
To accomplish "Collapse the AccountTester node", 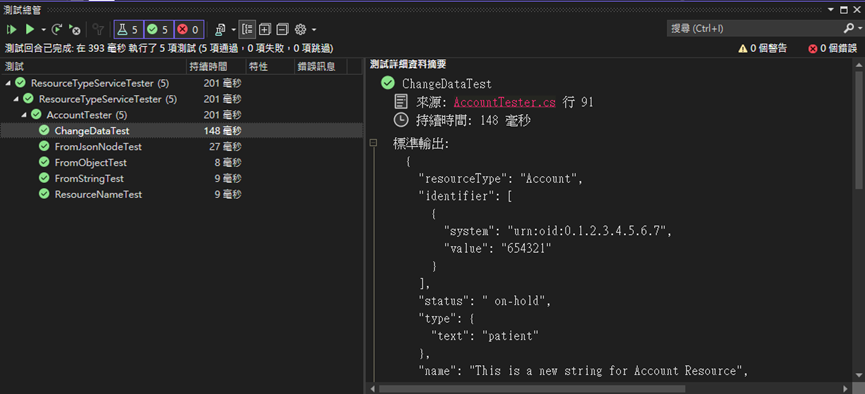I will pos(24,115).
